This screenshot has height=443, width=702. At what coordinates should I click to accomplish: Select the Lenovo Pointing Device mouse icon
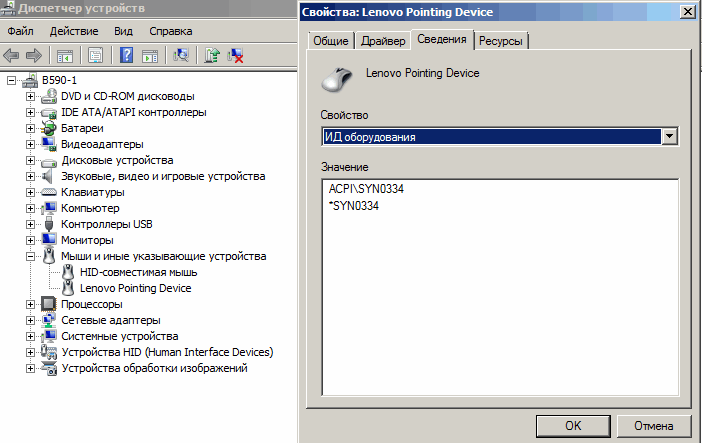tap(68, 288)
